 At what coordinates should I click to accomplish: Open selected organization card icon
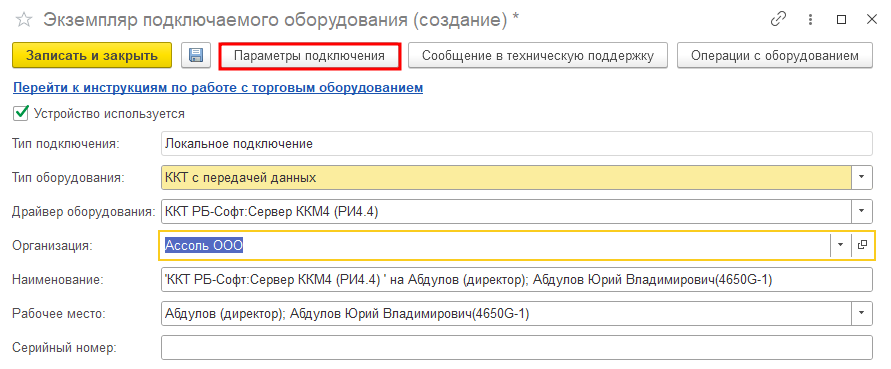coord(863,244)
